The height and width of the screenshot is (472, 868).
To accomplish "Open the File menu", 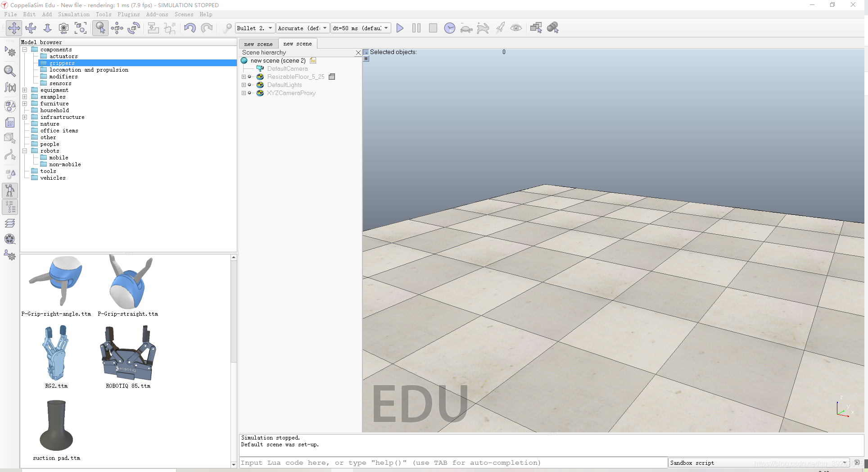I will point(10,14).
